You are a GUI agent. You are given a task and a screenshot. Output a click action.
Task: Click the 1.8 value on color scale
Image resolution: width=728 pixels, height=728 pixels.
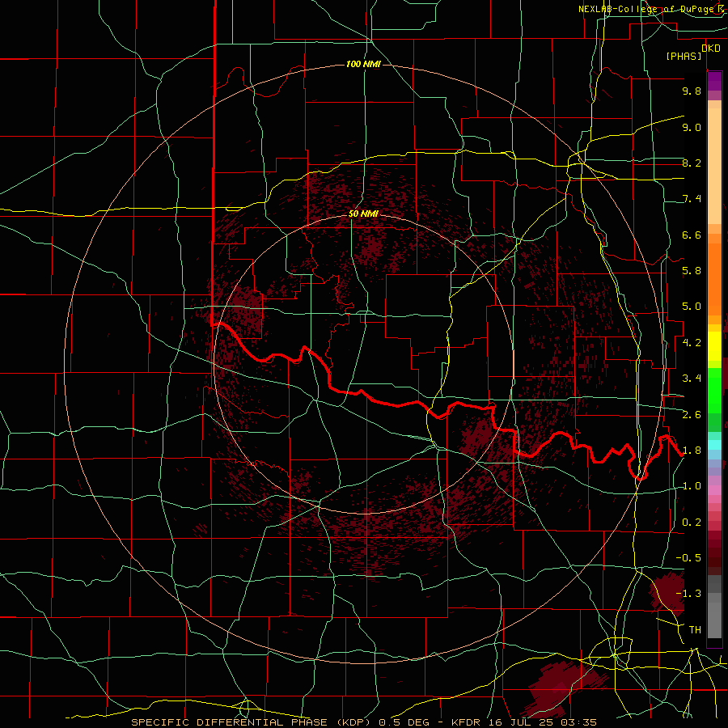pyautogui.click(x=692, y=451)
